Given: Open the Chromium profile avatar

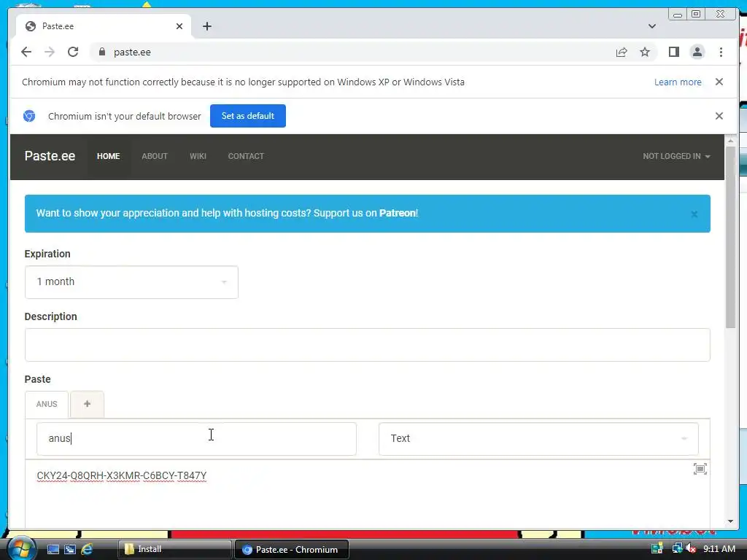Looking at the screenshot, I should coord(697,52).
